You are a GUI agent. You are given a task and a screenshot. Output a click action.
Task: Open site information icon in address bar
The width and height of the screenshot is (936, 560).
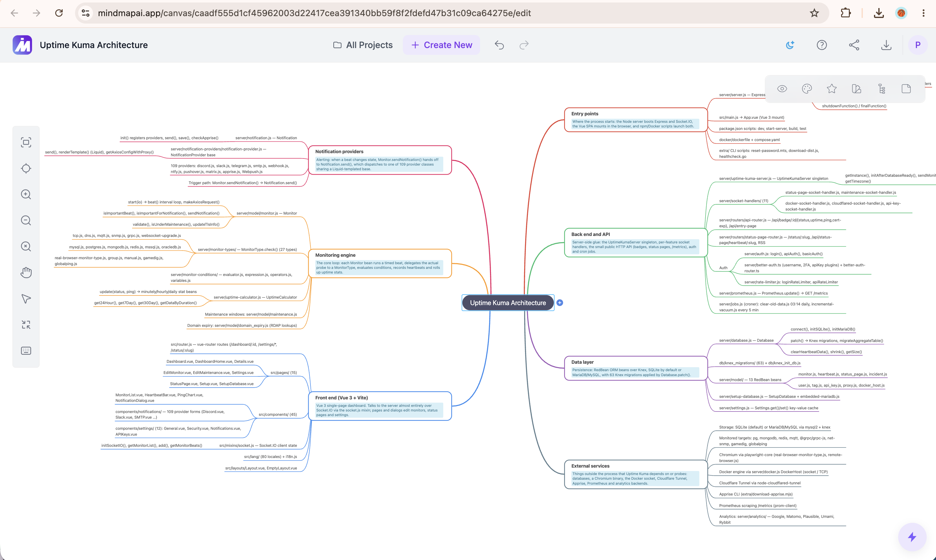pyautogui.click(x=86, y=13)
